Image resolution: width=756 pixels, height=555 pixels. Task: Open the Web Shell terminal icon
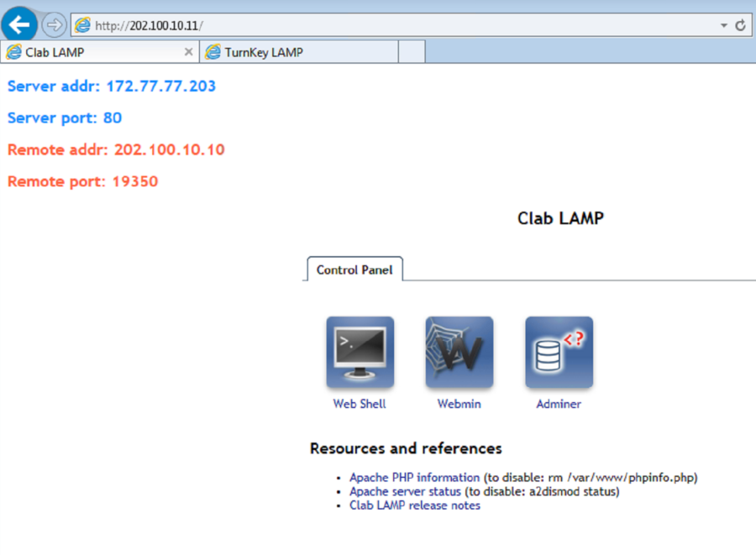tap(360, 352)
